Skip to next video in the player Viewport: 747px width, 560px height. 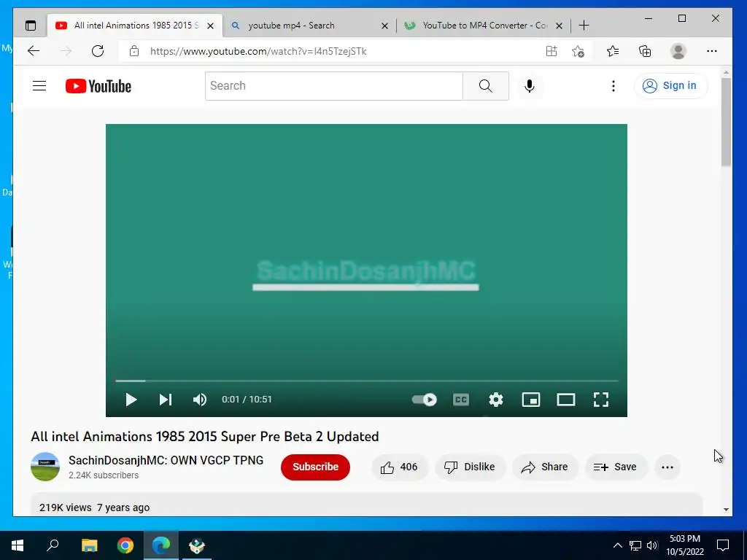click(x=166, y=400)
